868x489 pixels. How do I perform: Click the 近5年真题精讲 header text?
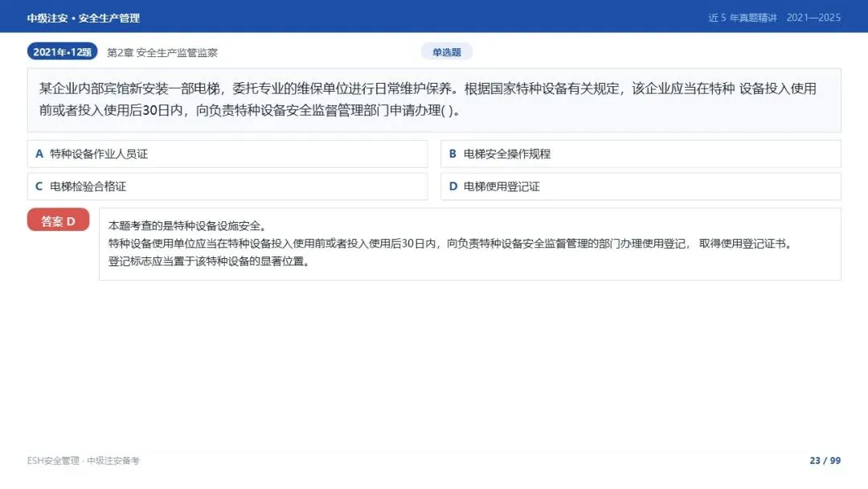743,18
